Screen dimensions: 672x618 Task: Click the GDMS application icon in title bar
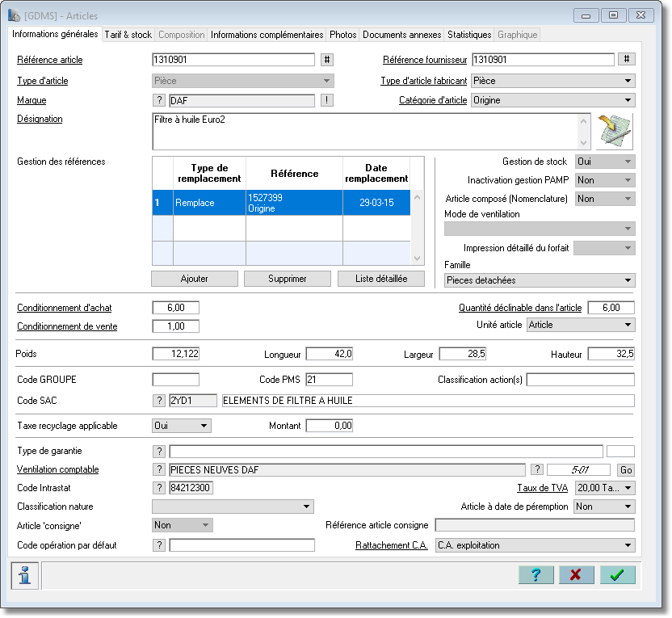click(14, 15)
